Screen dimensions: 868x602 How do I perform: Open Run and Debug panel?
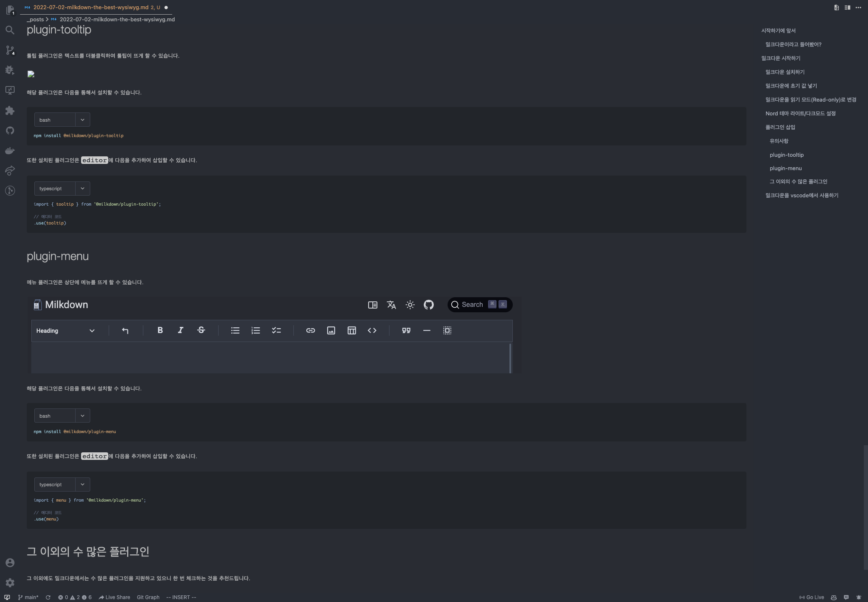point(10,70)
